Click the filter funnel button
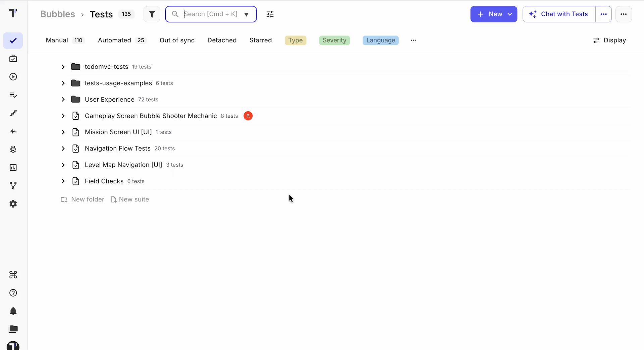 tap(152, 14)
